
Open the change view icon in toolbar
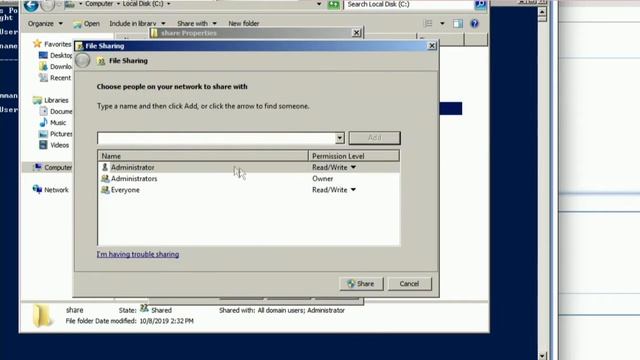coord(428,24)
